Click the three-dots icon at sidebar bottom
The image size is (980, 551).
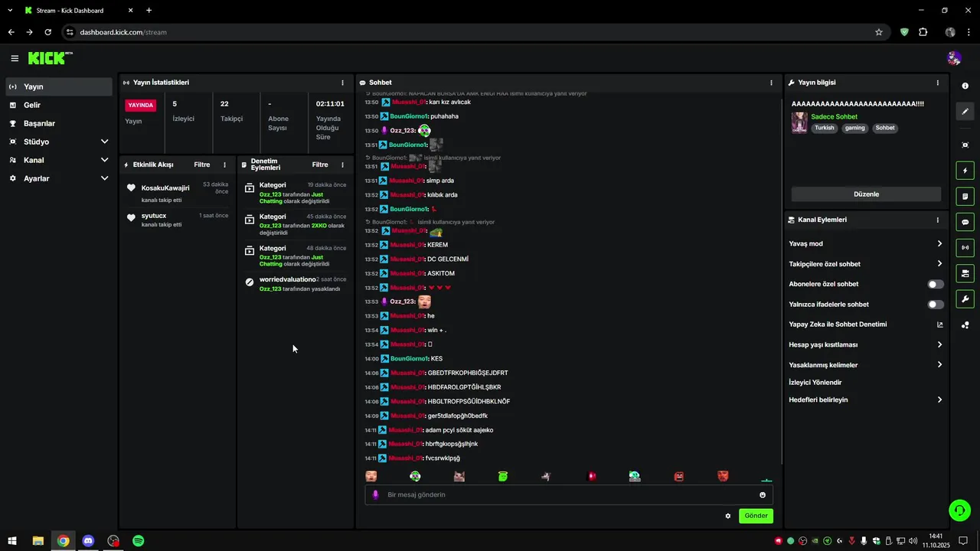965,324
